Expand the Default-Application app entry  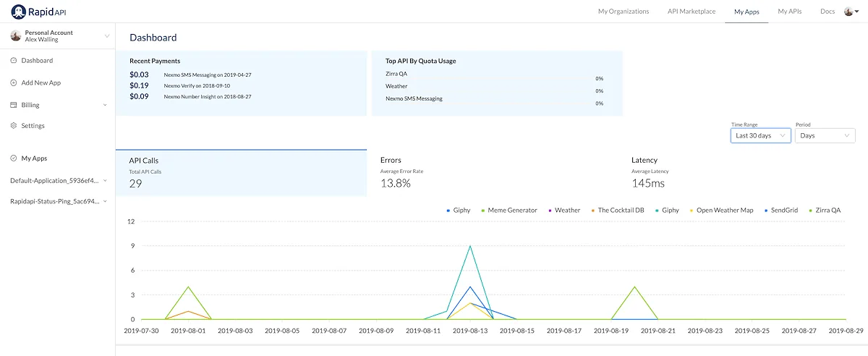58,180
